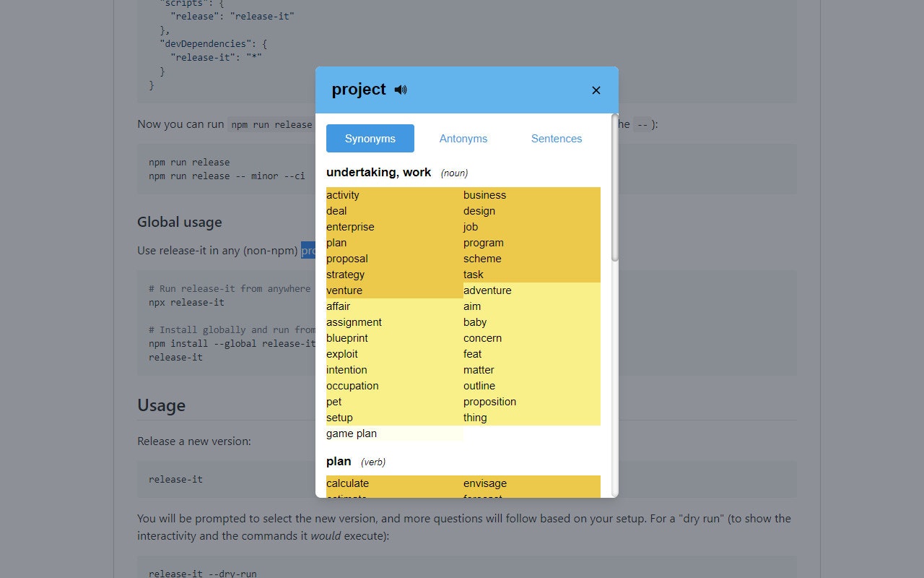Image resolution: width=924 pixels, height=578 pixels.
Task: Select the synonym "assignment"
Action: point(354,322)
